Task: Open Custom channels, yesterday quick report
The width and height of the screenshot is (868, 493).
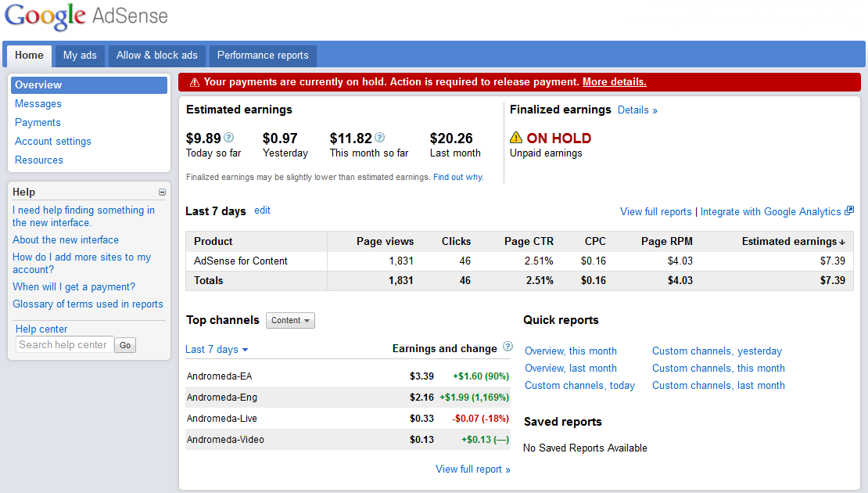Action: tap(717, 351)
